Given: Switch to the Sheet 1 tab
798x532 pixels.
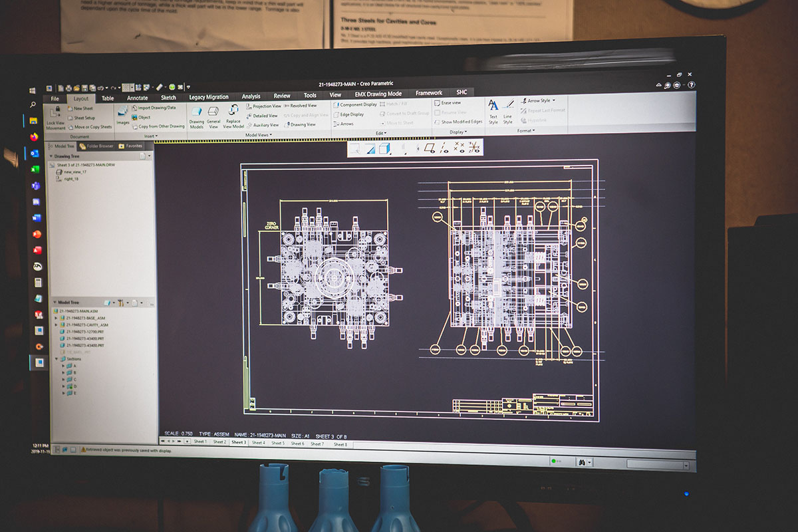Looking at the screenshot, I should click(199, 442).
